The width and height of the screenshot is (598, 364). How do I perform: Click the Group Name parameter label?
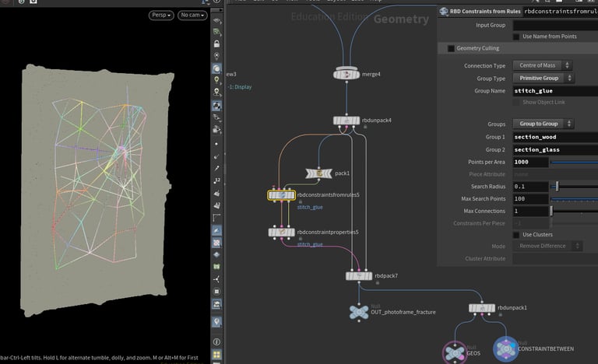tap(490, 91)
